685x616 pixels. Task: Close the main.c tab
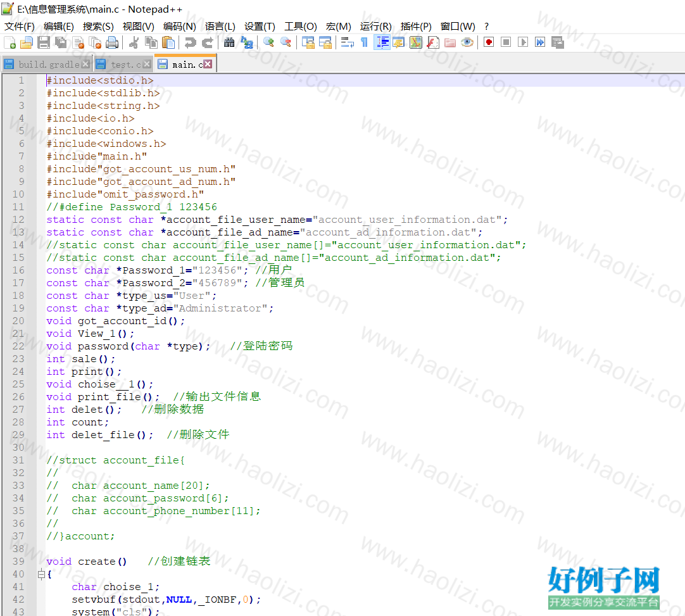pos(208,64)
